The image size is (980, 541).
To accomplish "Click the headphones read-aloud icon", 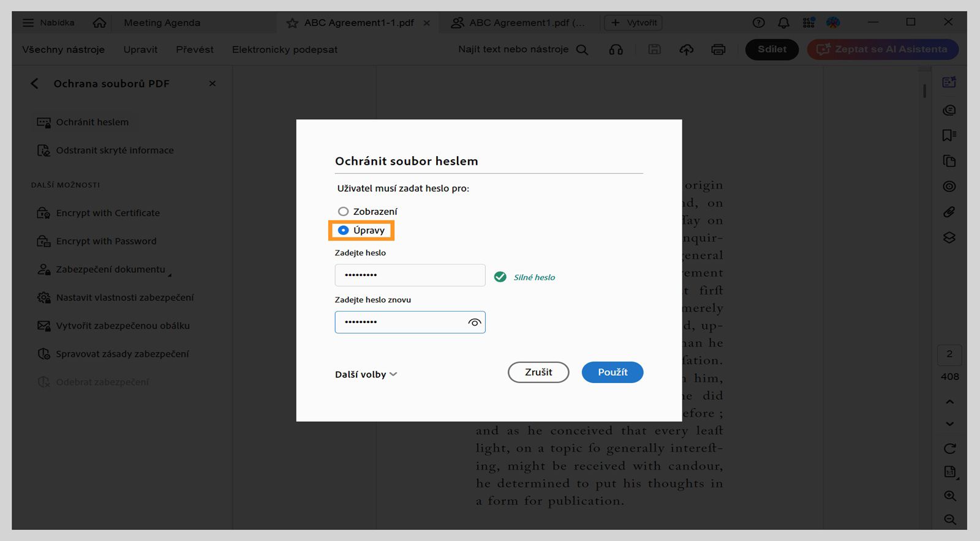I will [616, 50].
